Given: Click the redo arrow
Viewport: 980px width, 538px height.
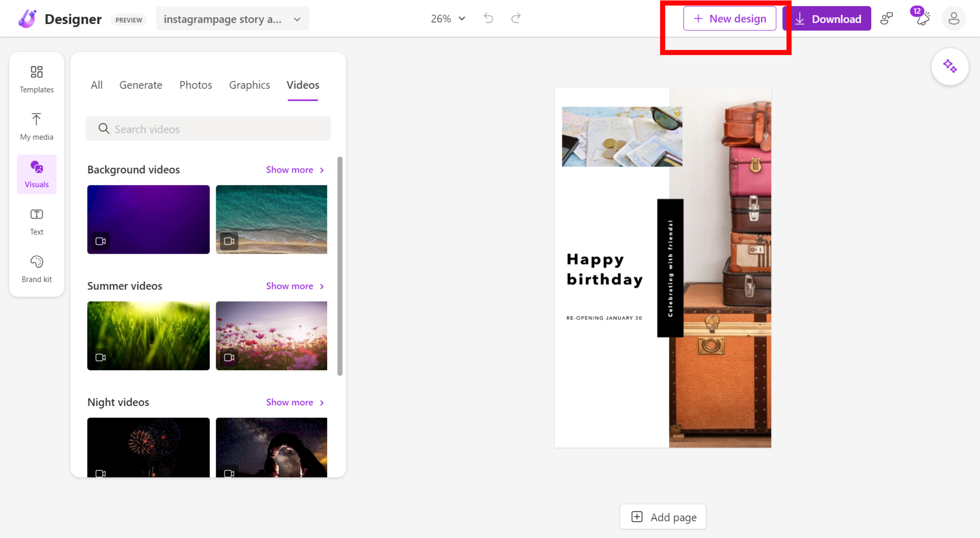Looking at the screenshot, I should (x=516, y=18).
